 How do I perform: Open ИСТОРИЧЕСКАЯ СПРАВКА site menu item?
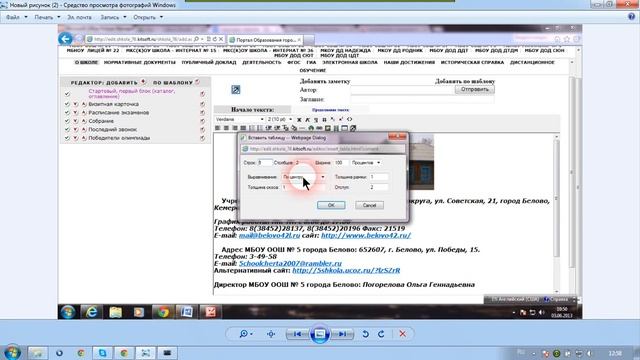(x=472, y=62)
